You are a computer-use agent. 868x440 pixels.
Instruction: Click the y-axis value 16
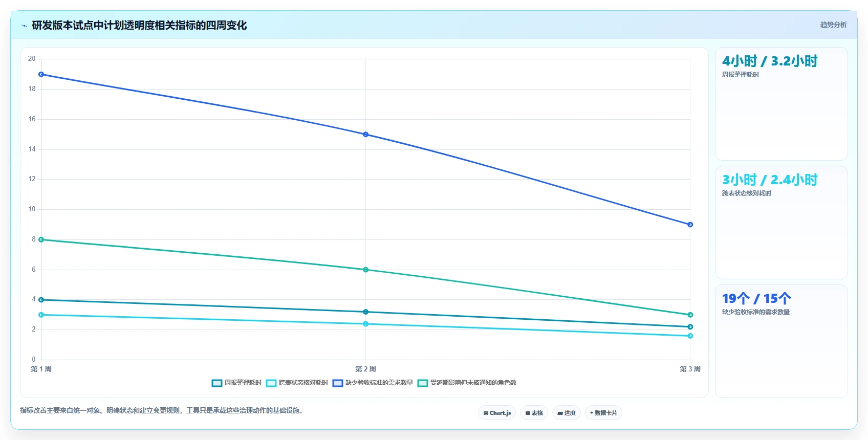pyautogui.click(x=32, y=119)
